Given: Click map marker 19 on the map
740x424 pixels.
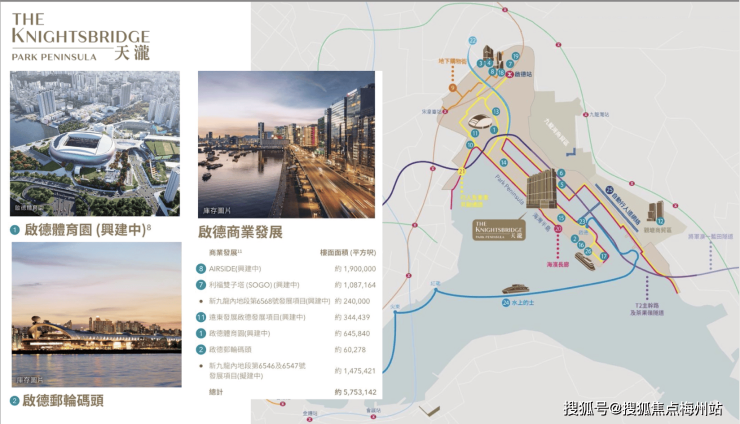Looking at the screenshot, I should (515, 56).
